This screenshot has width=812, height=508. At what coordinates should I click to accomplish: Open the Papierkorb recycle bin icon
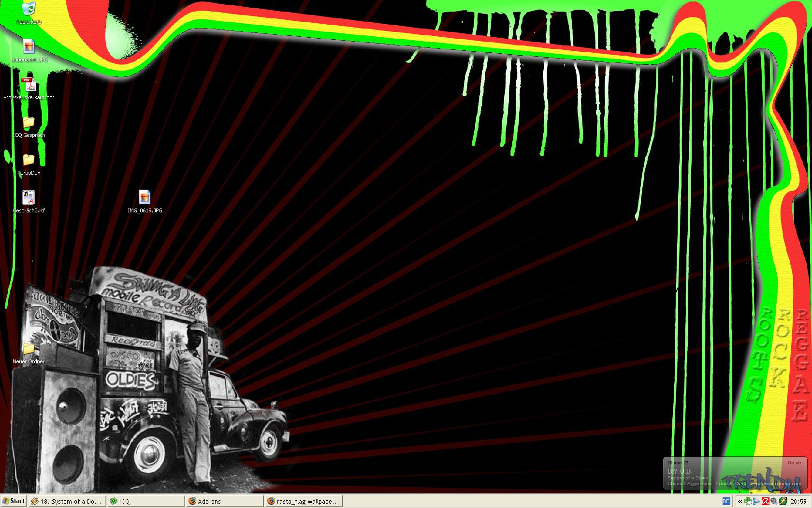point(29,10)
